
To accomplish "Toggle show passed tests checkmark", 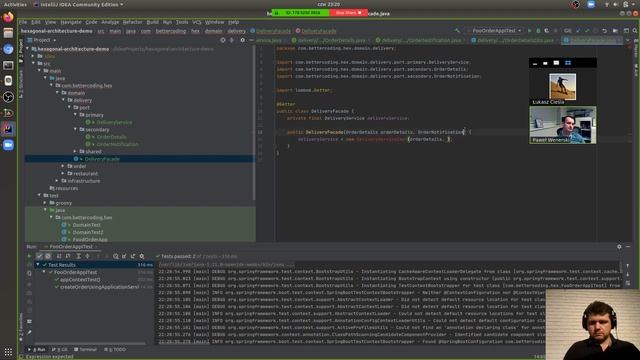I will 39,256.
